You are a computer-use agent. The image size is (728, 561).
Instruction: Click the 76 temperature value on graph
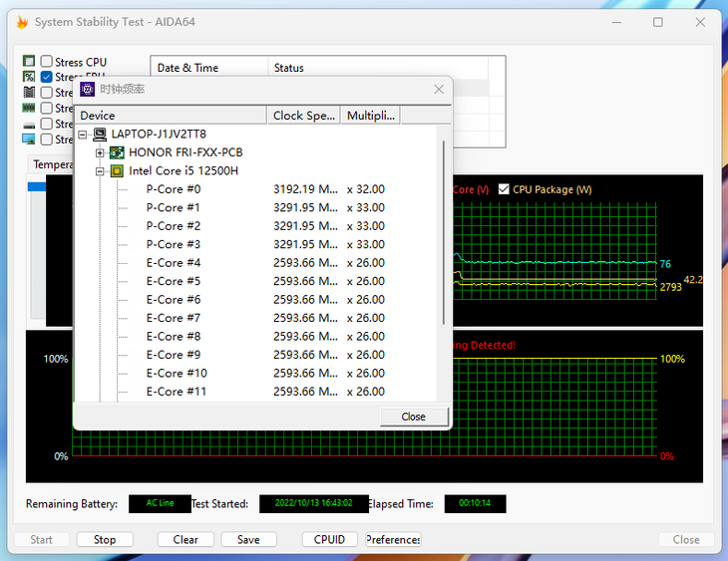tap(665, 264)
